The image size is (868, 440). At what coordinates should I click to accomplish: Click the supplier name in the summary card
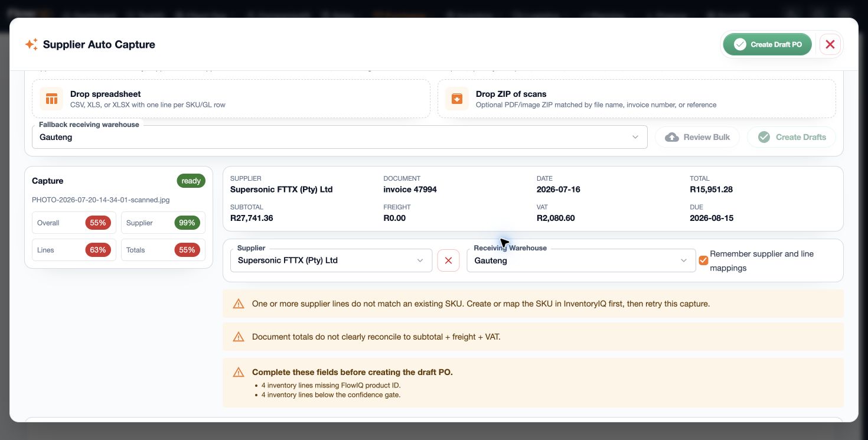(282, 190)
